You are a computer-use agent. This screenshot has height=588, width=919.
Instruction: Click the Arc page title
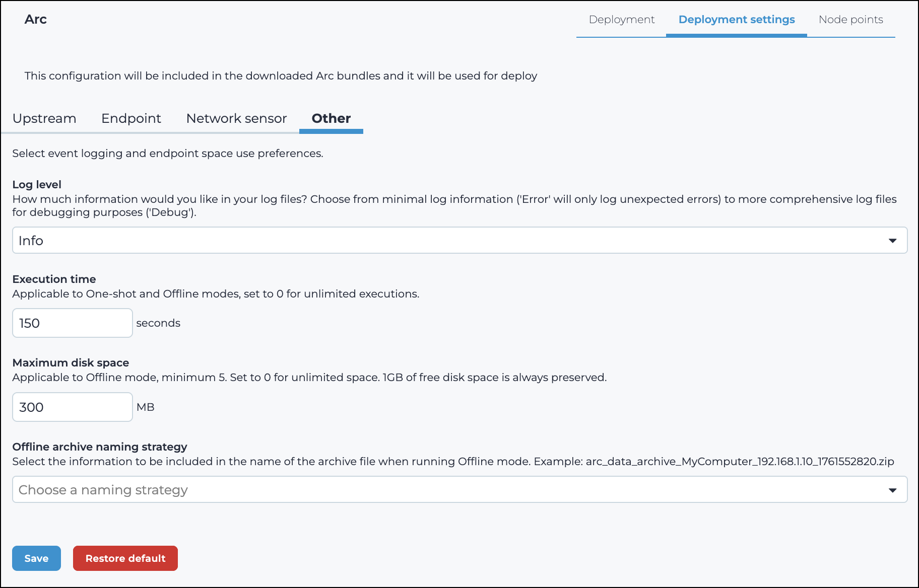36,19
